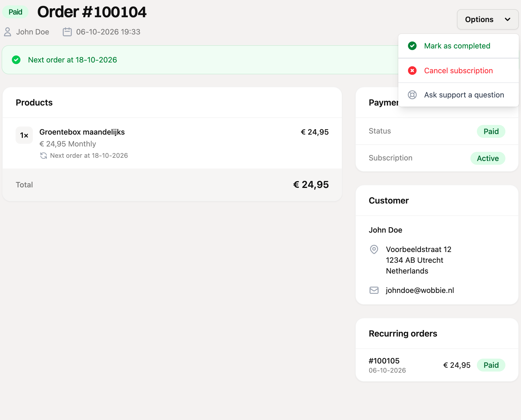Click the 1× quantity badge
The height and width of the screenshot is (420, 521).
tap(24, 135)
